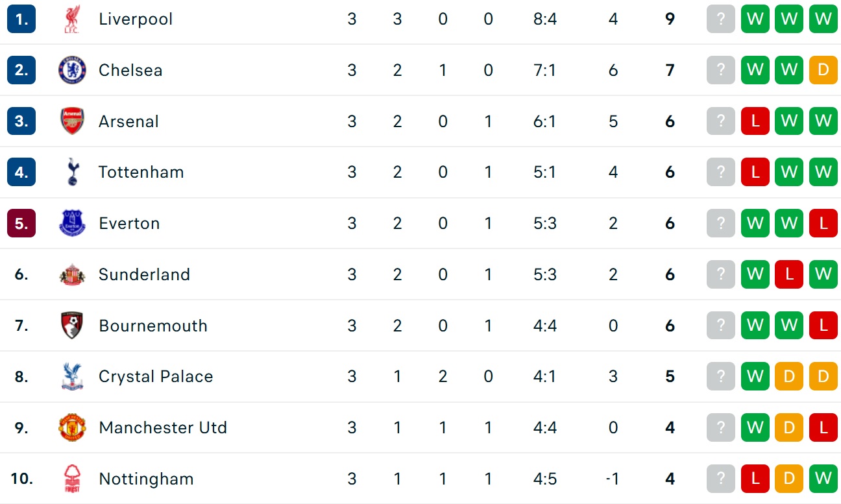Click Everton's red L form badge

[823, 223]
